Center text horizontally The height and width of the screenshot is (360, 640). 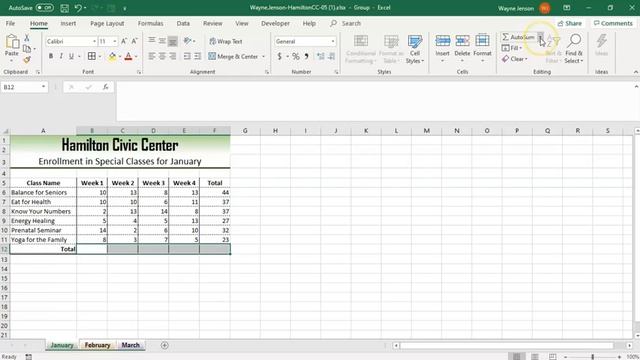point(162,56)
